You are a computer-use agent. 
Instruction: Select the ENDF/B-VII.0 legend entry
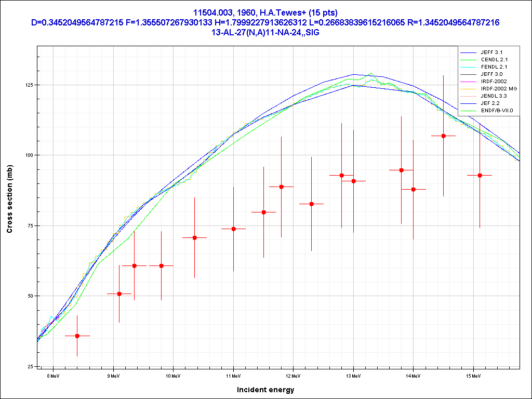498,111
